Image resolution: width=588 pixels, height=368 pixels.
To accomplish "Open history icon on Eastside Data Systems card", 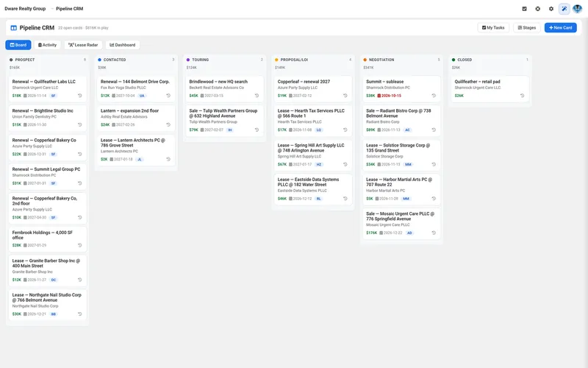I will 345,199.
